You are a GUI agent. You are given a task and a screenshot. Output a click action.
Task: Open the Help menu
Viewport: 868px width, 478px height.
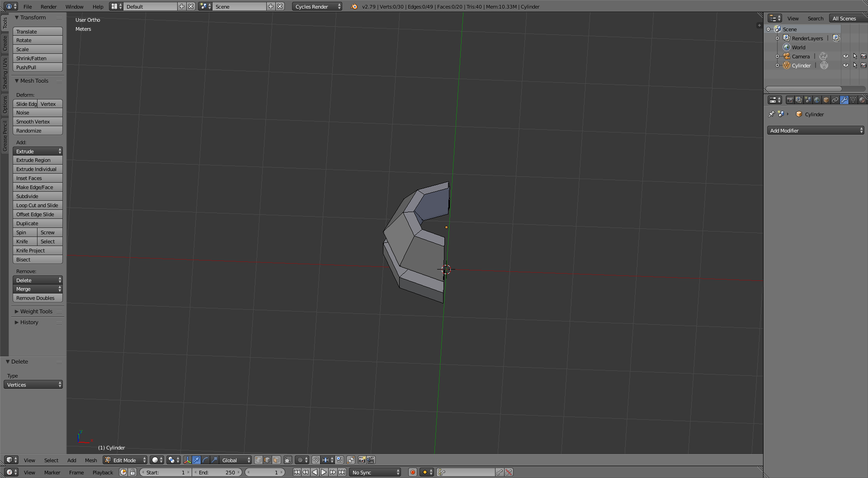pyautogui.click(x=98, y=7)
